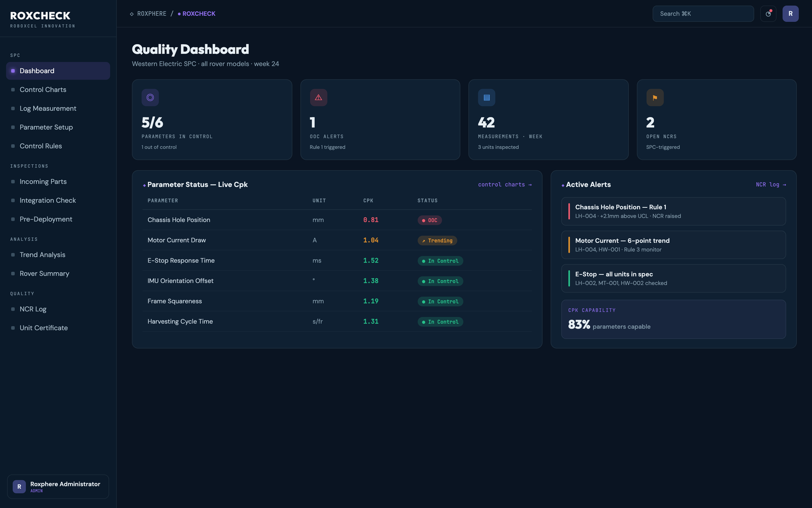812x508 pixels.
Task: Click the Cpk value 0.81
Action: coord(371,220)
